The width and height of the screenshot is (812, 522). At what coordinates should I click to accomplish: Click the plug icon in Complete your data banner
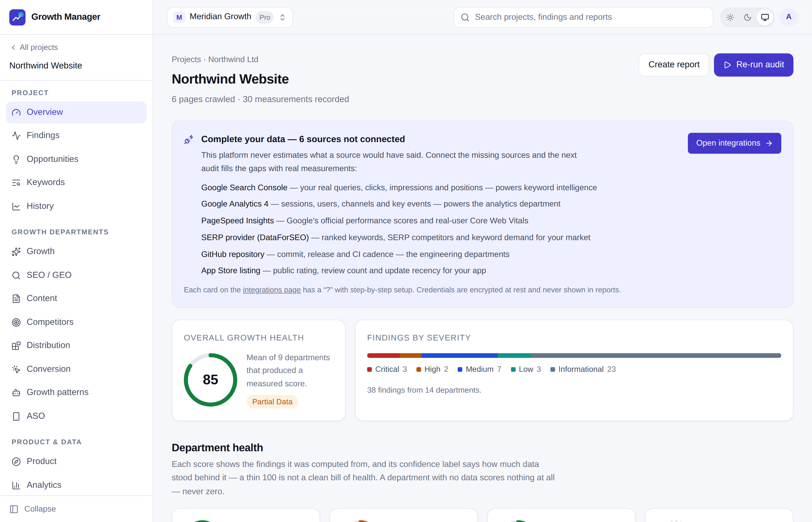pyautogui.click(x=189, y=139)
